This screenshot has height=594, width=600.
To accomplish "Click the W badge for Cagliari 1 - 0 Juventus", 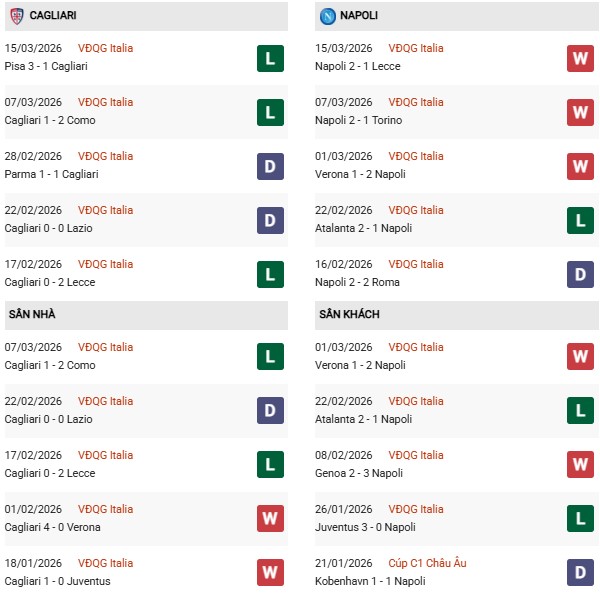I will [x=269, y=573].
